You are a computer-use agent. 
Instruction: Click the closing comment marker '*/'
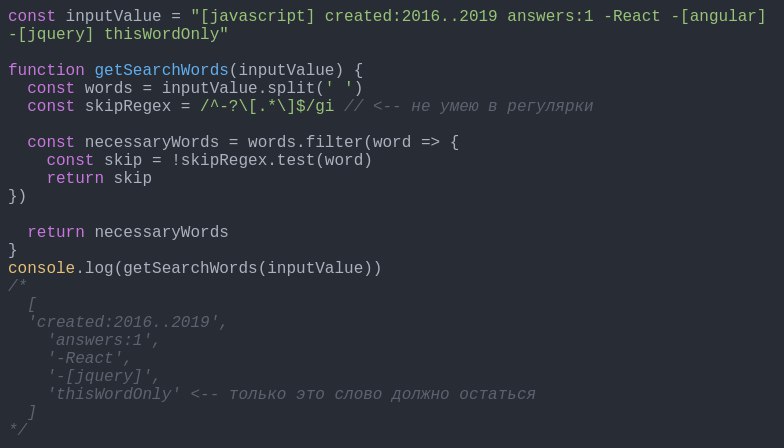[x=18, y=430]
